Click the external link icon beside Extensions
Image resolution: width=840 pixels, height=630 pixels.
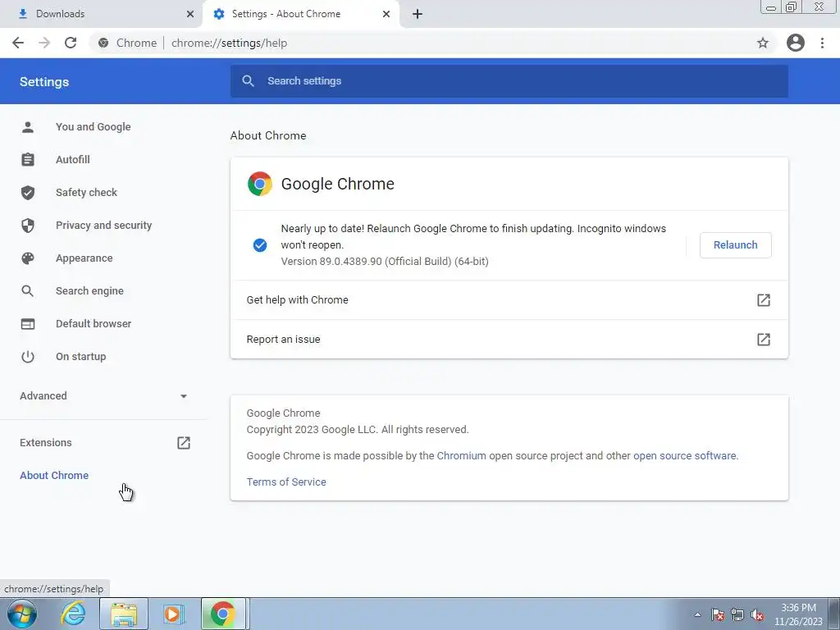click(x=184, y=442)
